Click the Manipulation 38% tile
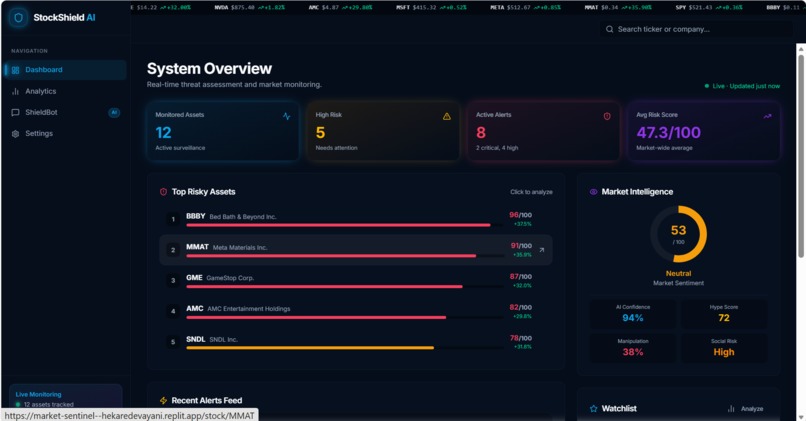 coord(633,348)
